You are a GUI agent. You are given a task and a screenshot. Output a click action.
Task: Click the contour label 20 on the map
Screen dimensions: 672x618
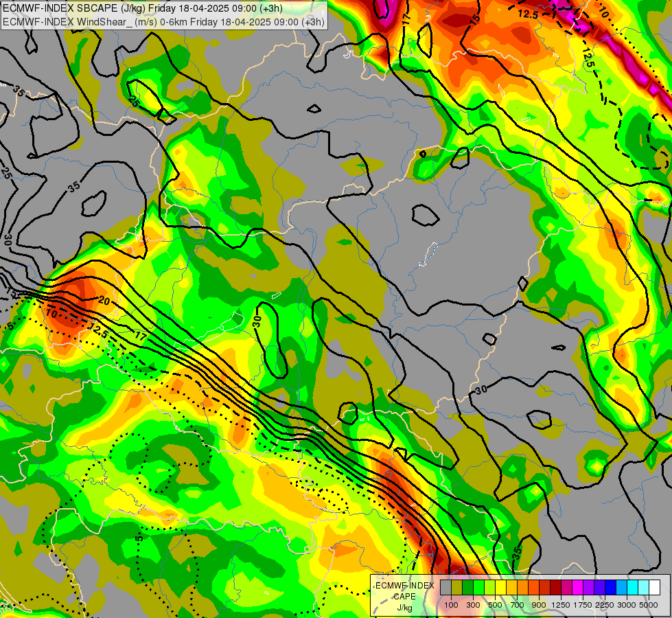(x=104, y=301)
